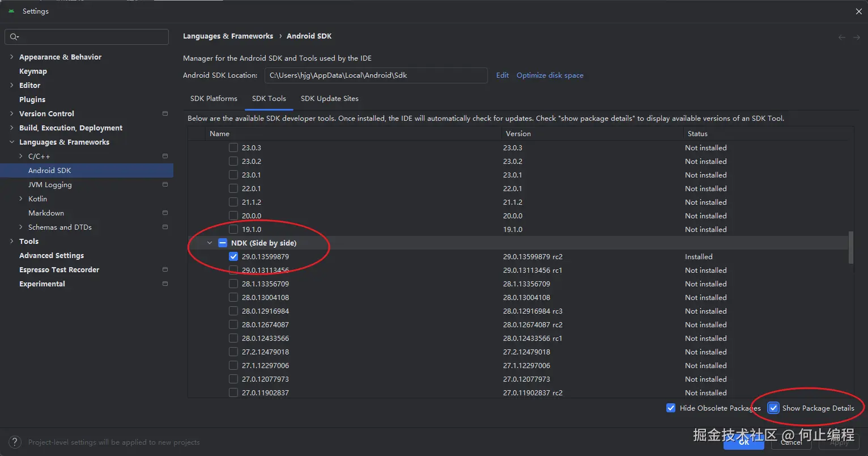Click the Edit link for SDK location

click(503, 75)
